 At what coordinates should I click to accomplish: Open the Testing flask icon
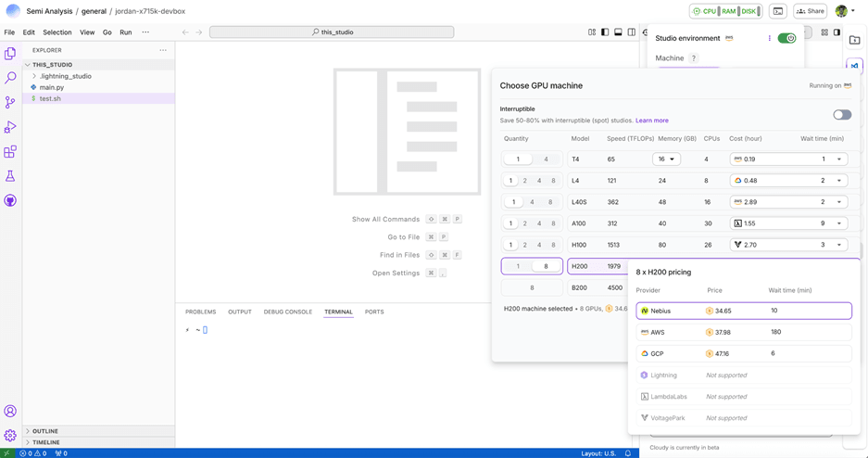[10, 176]
